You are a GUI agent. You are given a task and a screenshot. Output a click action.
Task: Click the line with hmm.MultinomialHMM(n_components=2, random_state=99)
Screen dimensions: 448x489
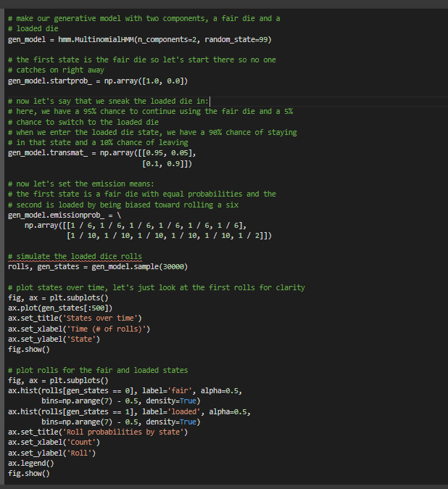[140, 40]
